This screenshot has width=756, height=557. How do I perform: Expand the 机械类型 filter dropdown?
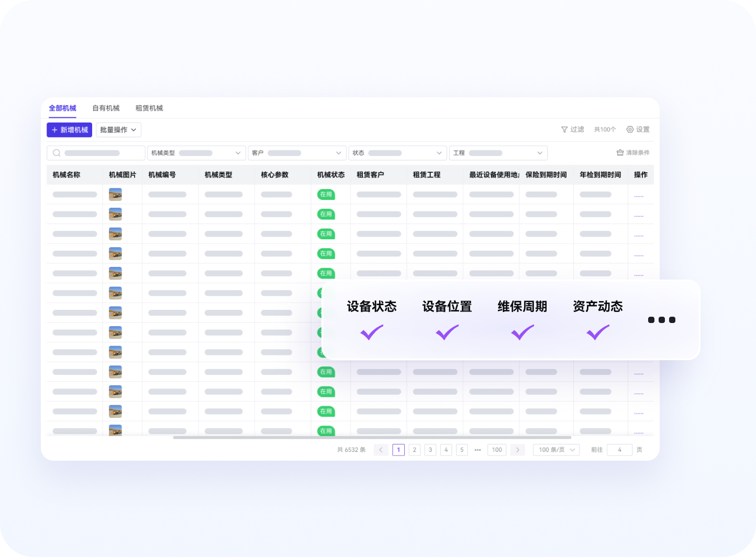(237, 153)
